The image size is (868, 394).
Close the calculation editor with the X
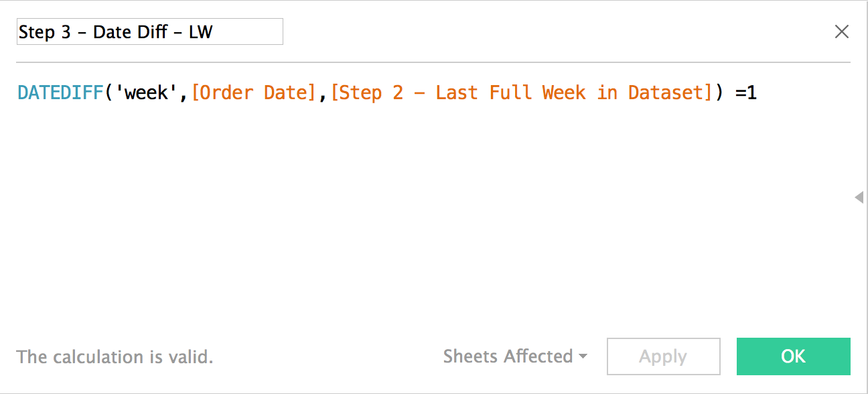click(x=842, y=31)
